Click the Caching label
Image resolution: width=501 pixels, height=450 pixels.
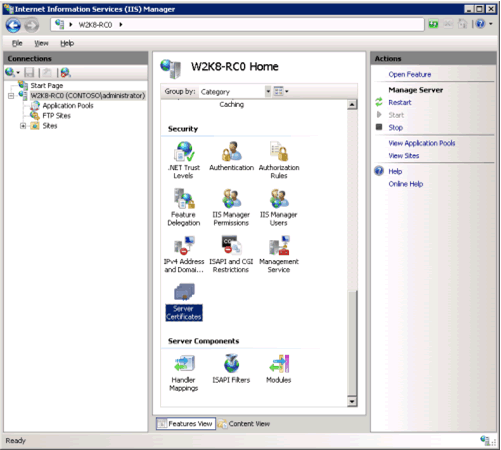pos(231,104)
